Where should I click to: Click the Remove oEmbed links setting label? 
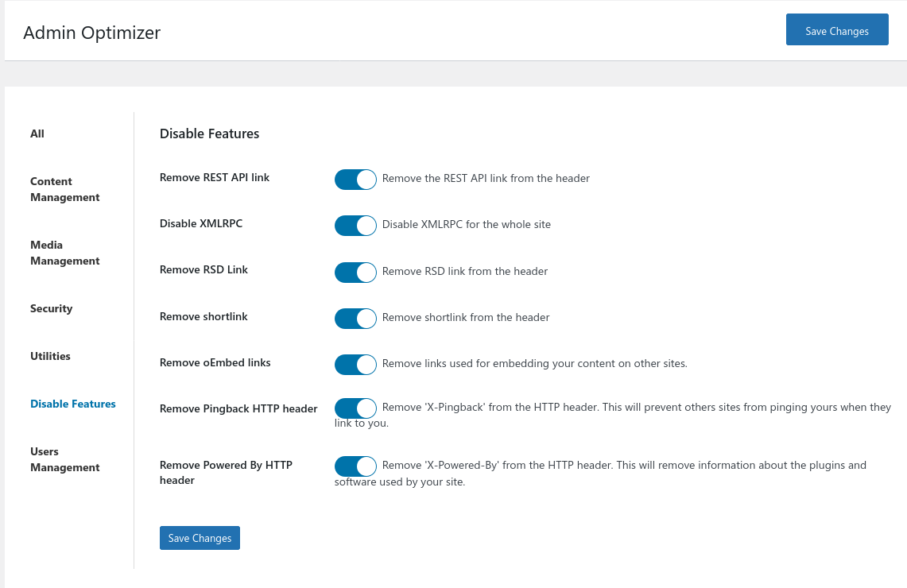[215, 362]
